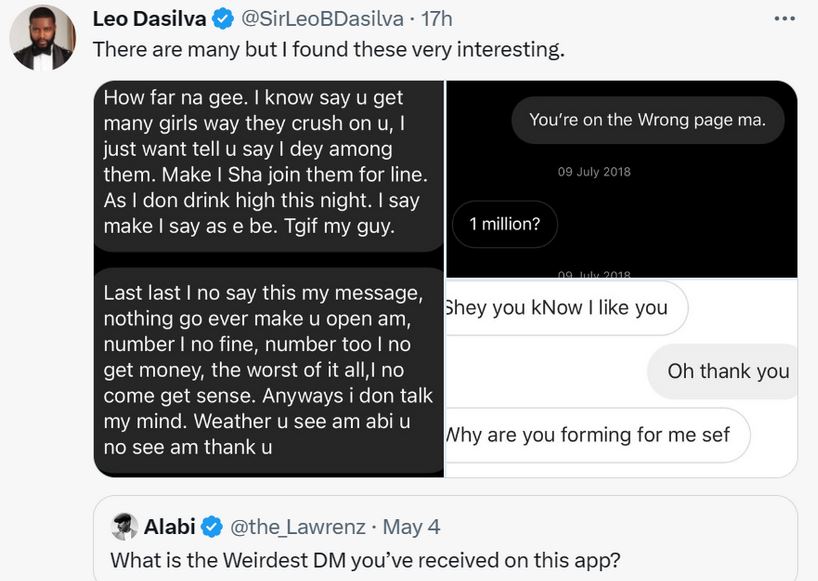Open the three-dot more options menu

coord(785,18)
